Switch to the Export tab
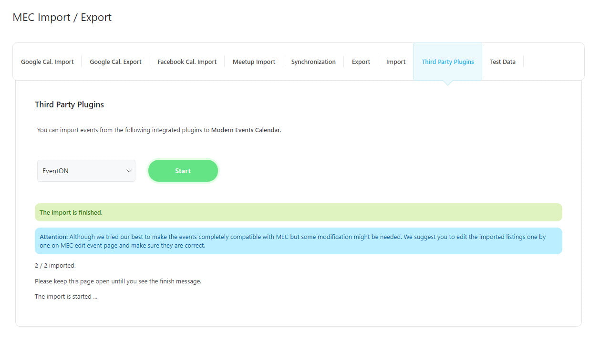The image size is (600, 364). coord(361,62)
